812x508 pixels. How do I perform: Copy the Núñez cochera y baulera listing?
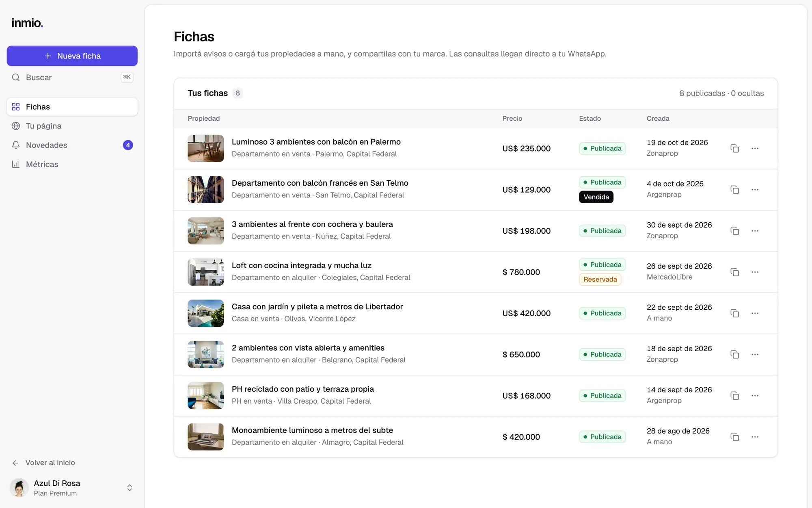pos(734,231)
